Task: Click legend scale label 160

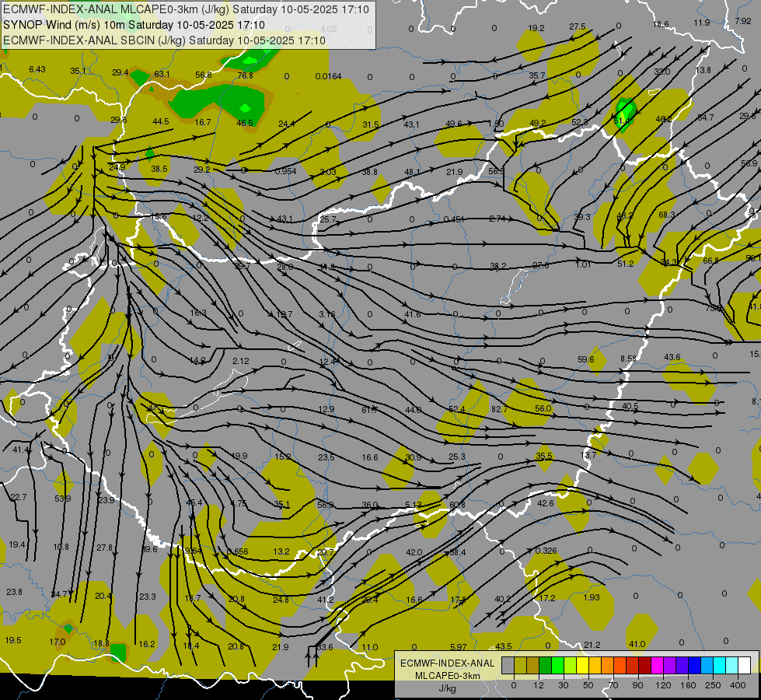Action: click(688, 685)
